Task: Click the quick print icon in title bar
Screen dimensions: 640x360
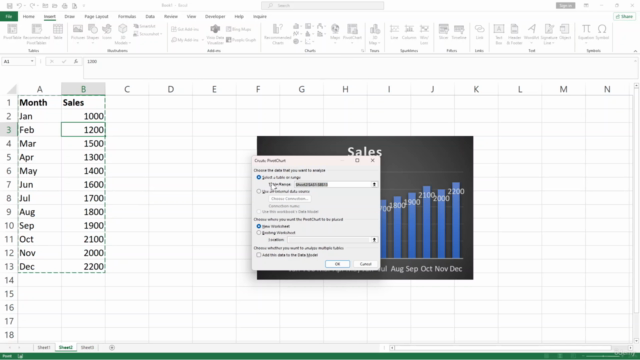Action: (64, 6)
